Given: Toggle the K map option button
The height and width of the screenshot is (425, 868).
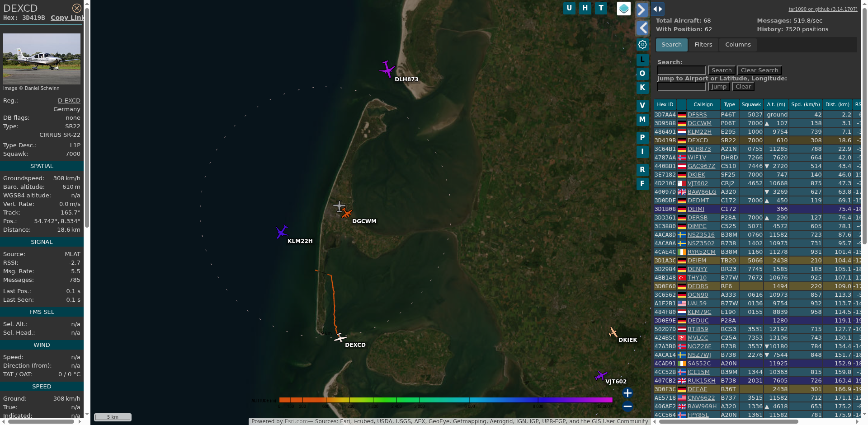Looking at the screenshot, I should (x=642, y=88).
